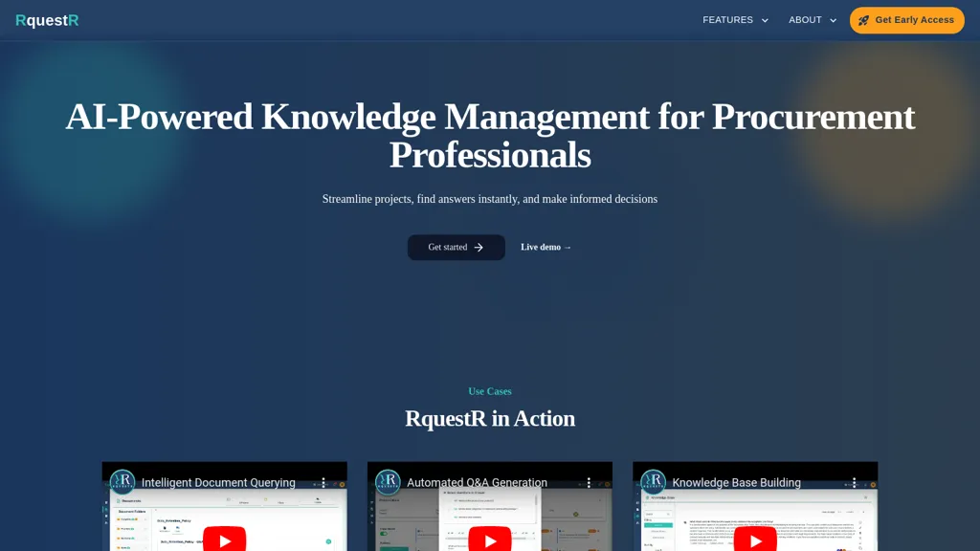
Task: Click channel avatar on Automated Q&A Generation video
Action: [389, 482]
